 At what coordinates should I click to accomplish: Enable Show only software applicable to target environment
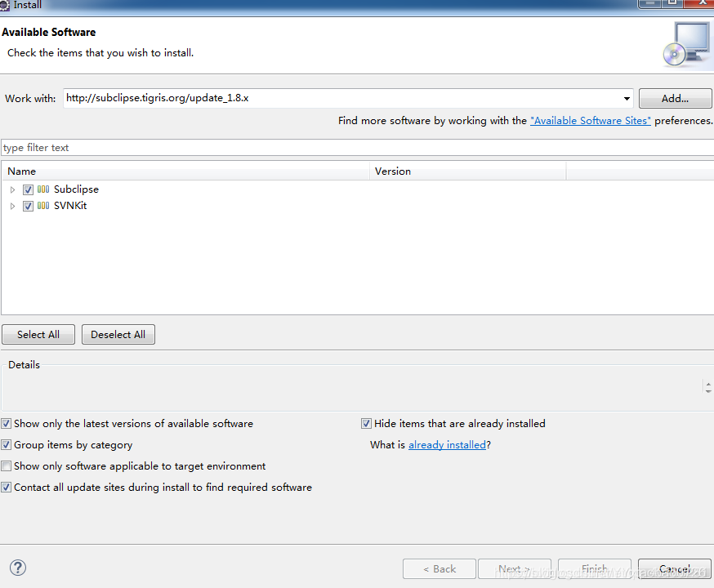[x=6, y=466]
